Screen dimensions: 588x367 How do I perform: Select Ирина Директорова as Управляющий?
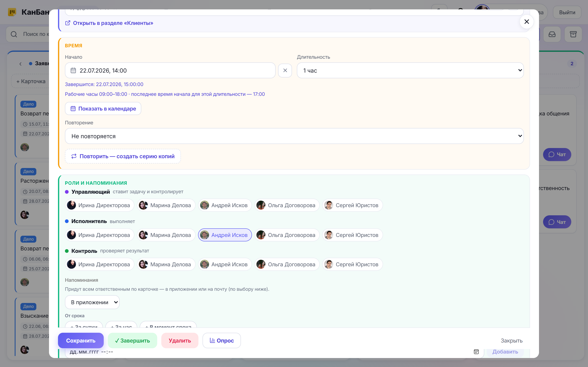[x=99, y=205]
